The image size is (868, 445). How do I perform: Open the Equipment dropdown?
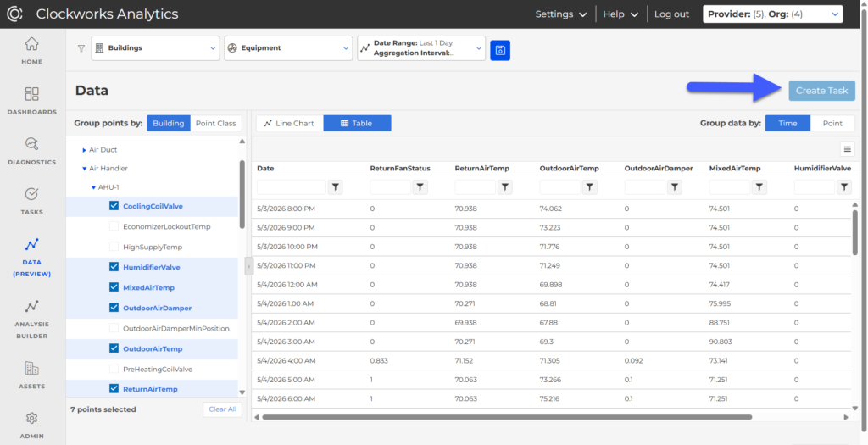[x=288, y=48]
